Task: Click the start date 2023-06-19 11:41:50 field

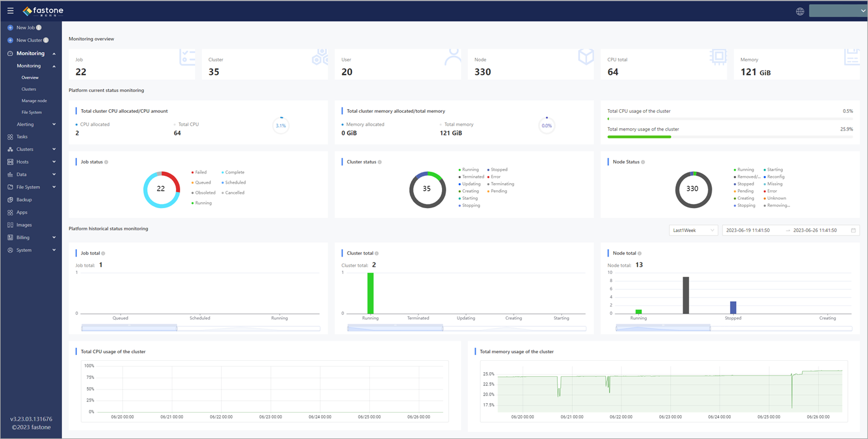Action: coord(749,230)
